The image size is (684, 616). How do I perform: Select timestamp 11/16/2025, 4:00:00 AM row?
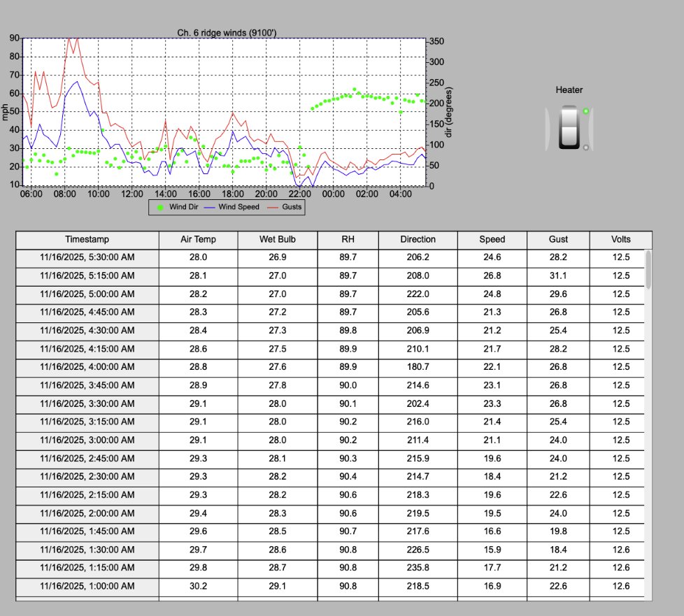click(330, 367)
